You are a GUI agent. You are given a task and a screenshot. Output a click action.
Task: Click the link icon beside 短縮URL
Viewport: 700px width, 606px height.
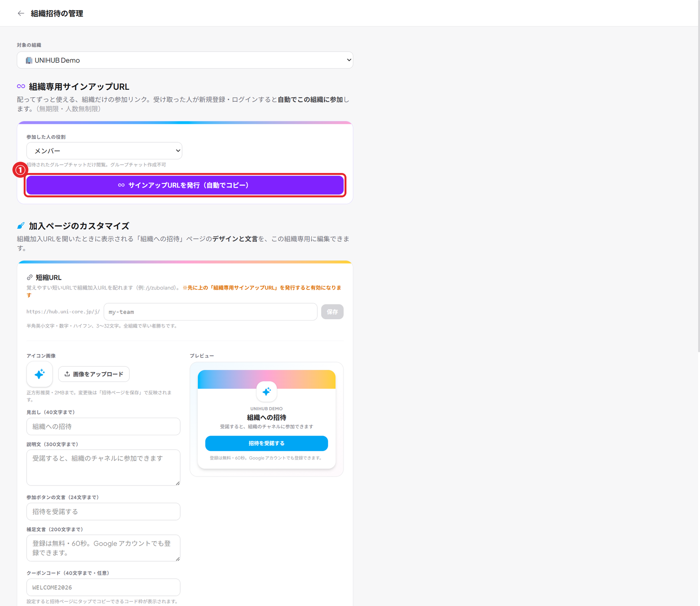30,277
